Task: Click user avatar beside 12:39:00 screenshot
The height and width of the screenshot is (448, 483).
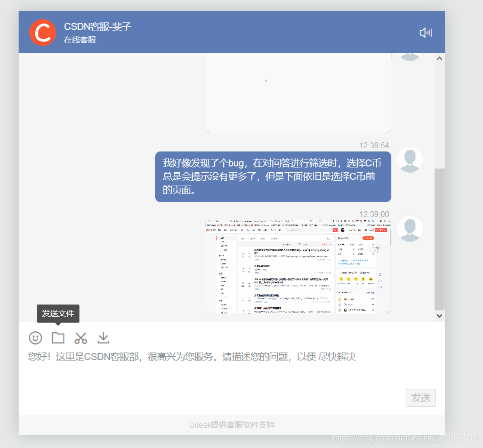Action: click(409, 229)
